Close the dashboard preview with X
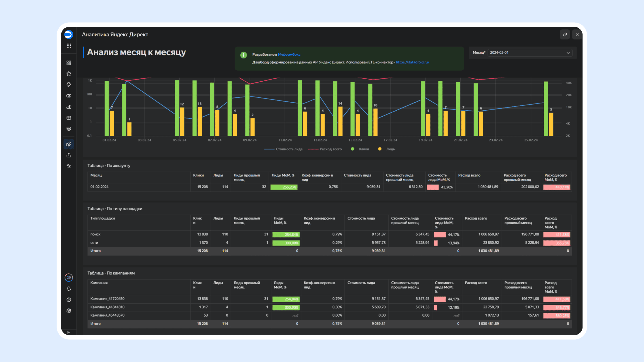The height and width of the screenshot is (362, 644). [x=577, y=34]
